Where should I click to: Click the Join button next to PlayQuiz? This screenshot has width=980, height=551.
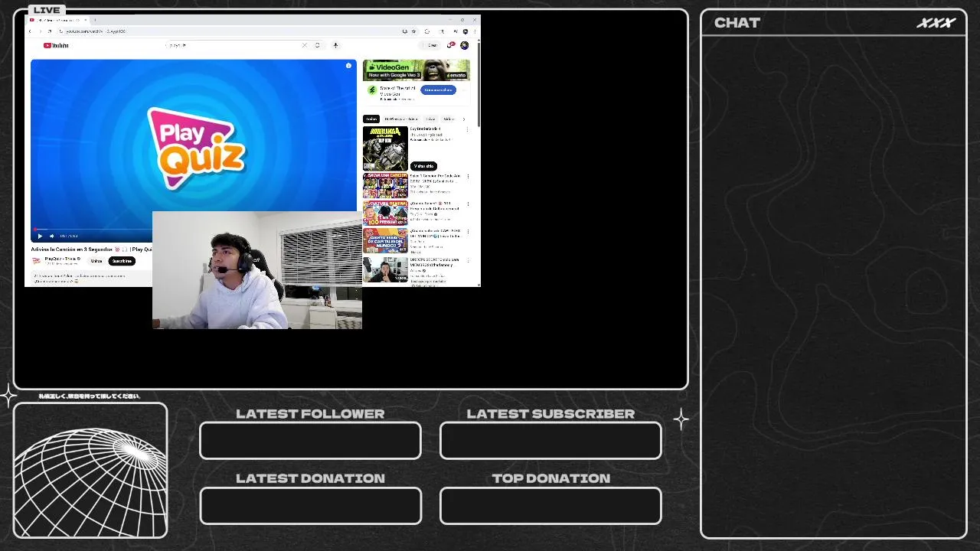(96, 261)
